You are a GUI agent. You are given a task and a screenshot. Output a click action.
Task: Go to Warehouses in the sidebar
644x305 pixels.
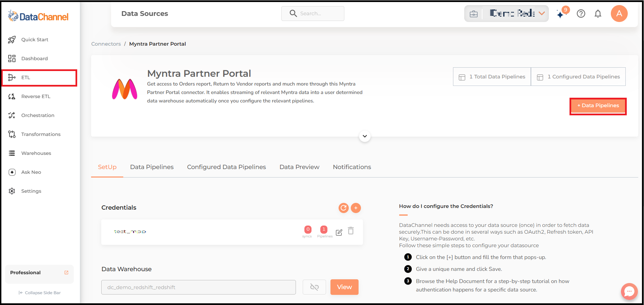click(x=36, y=153)
